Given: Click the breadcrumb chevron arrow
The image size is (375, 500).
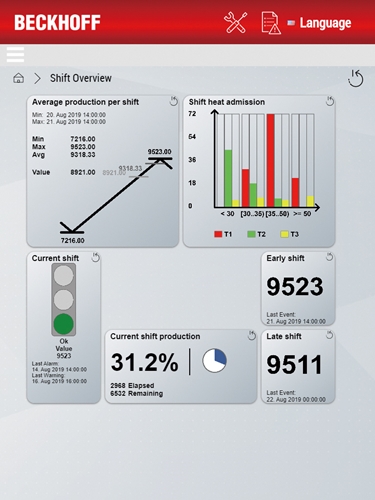Looking at the screenshot, I should click(x=37, y=79).
